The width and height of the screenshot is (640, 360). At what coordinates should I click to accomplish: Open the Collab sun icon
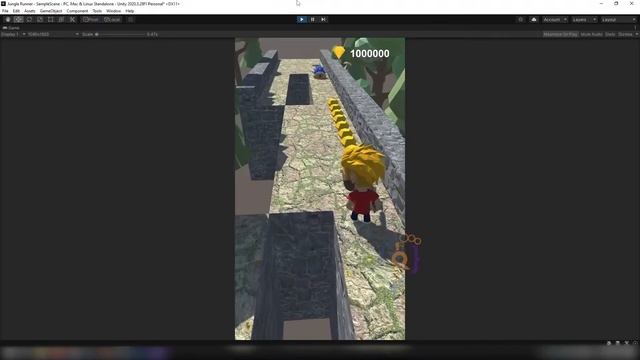tap(520, 20)
